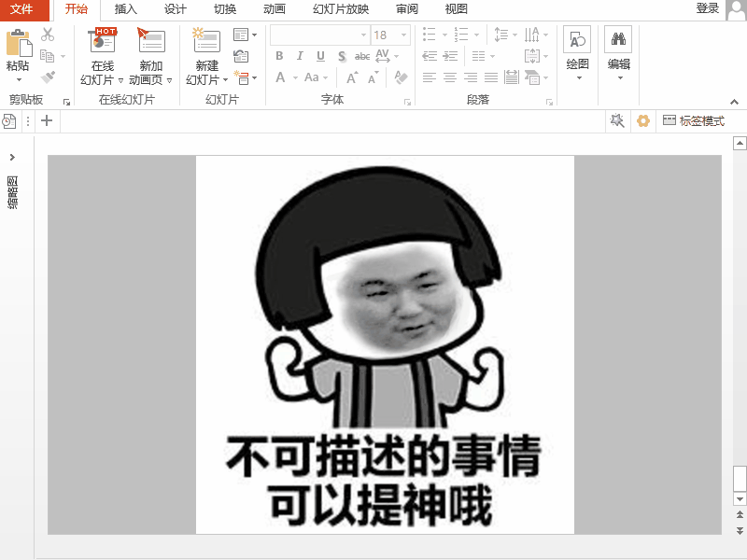Switch to the Home (开始) tab
Screen dimensions: 747x560
77,9
